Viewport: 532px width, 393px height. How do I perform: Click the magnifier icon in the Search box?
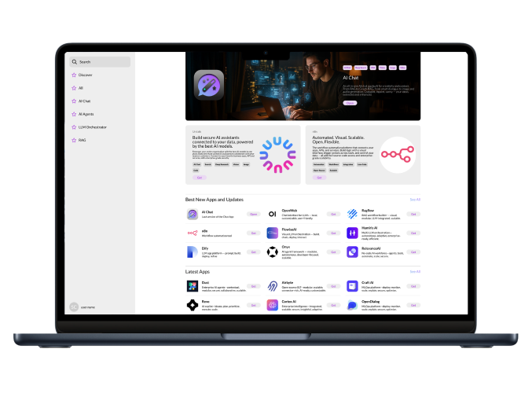pos(75,62)
